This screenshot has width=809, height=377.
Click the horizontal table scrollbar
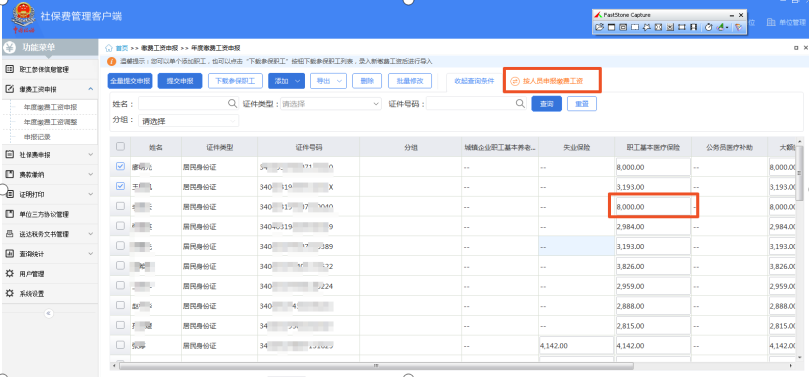coord(376,366)
